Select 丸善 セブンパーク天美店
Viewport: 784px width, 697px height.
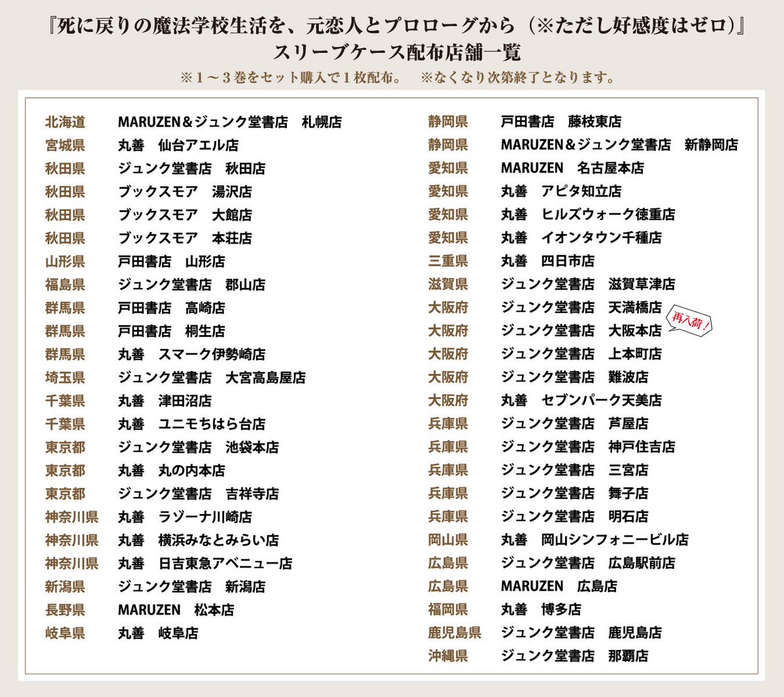click(x=581, y=400)
